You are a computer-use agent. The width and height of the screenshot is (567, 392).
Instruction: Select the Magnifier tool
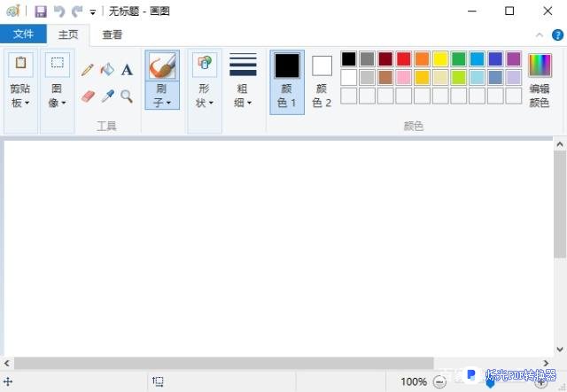tap(127, 96)
